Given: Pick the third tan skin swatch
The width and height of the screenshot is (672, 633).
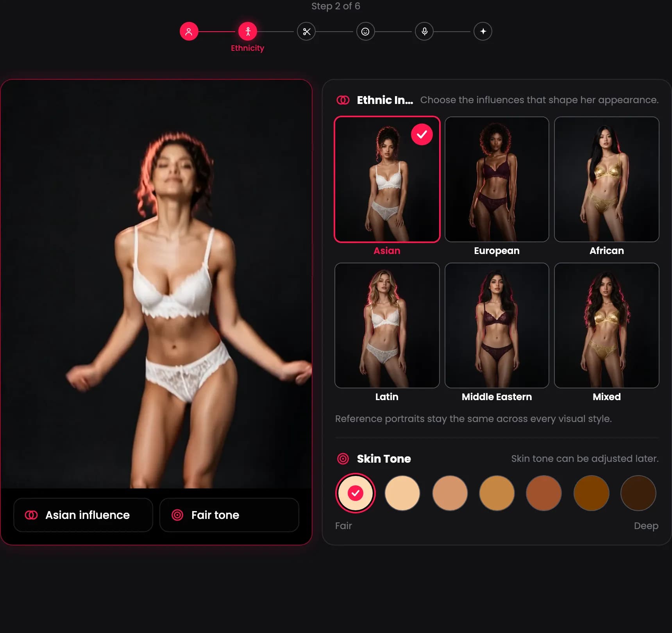Looking at the screenshot, I should [450, 493].
